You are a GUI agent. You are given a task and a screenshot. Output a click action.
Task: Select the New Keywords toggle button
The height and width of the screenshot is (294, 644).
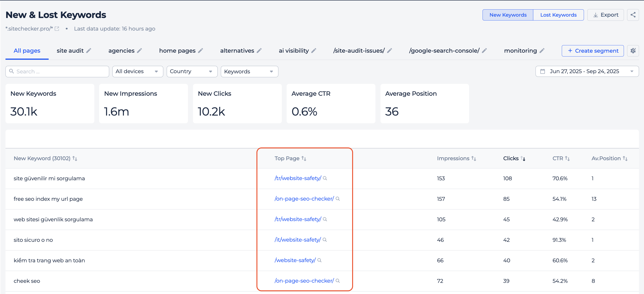(x=508, y=15)
